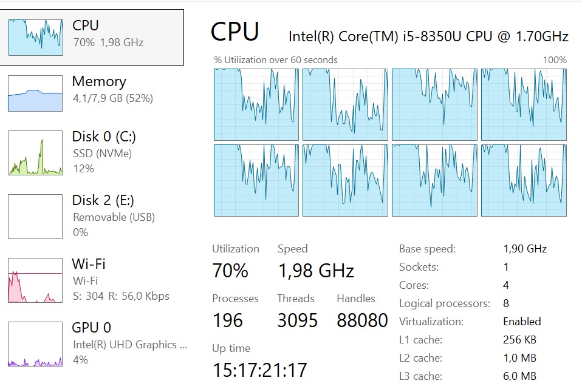Viewport: 582px width, 392px height.
Task: Click the 1,98 GHz speed value
Action: (316, 271)
